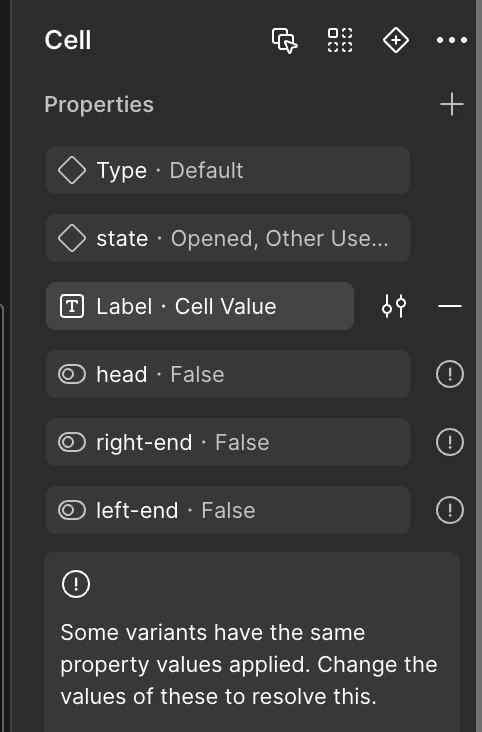The image size is (482, 732).
Task: Toggle the left-end boolean property
Action: tap(228, 510)
